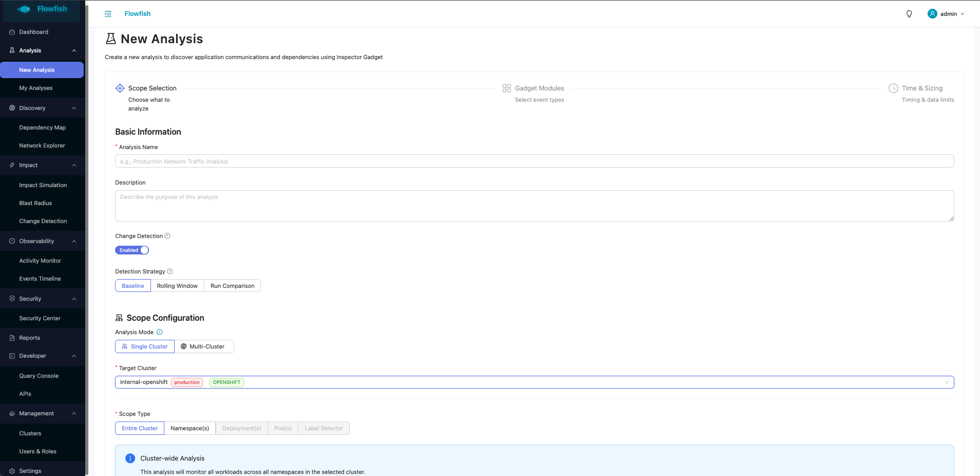Collapse the Security sidebar section
Screen dimensions: 980x476
74,299
